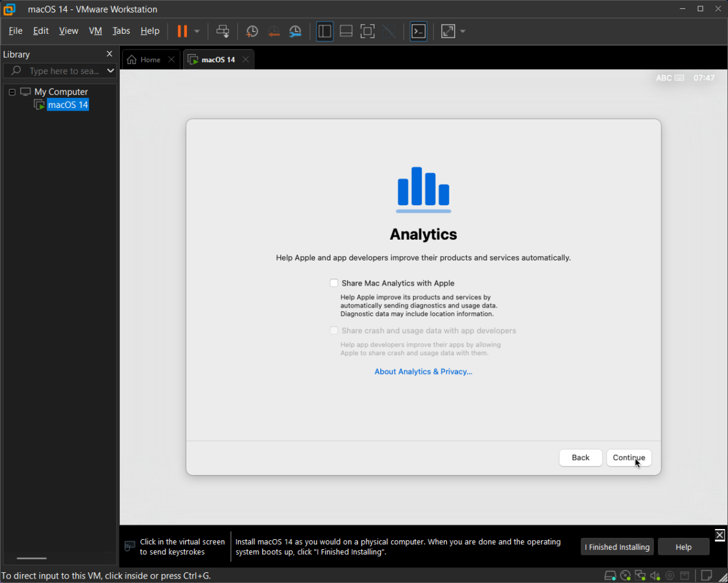Enter full screen mode icon
Viewport: 728px width, 583px height.
tap(367, 31)
